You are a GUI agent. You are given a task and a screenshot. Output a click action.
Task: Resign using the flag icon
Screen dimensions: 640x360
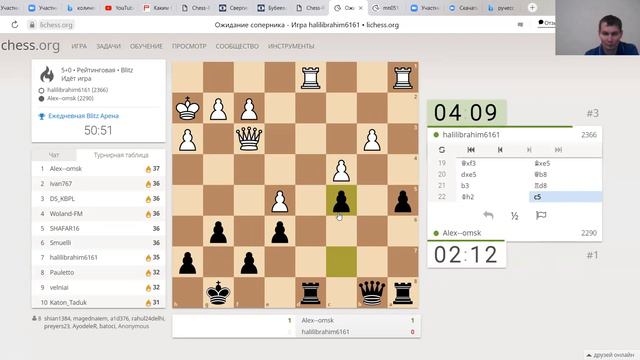(x=541, y=215)
